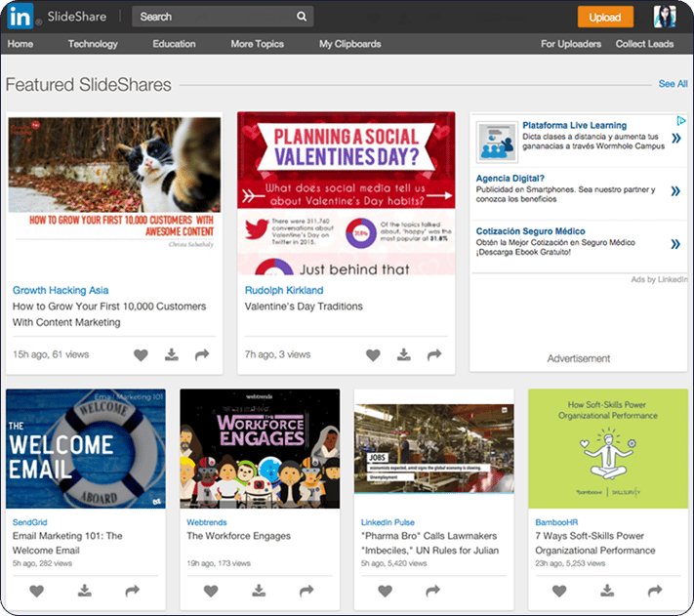Click the arrow beside Cotización Seguro Médico ad
This screenshot has width=694, height=616.
pos(675,244)
